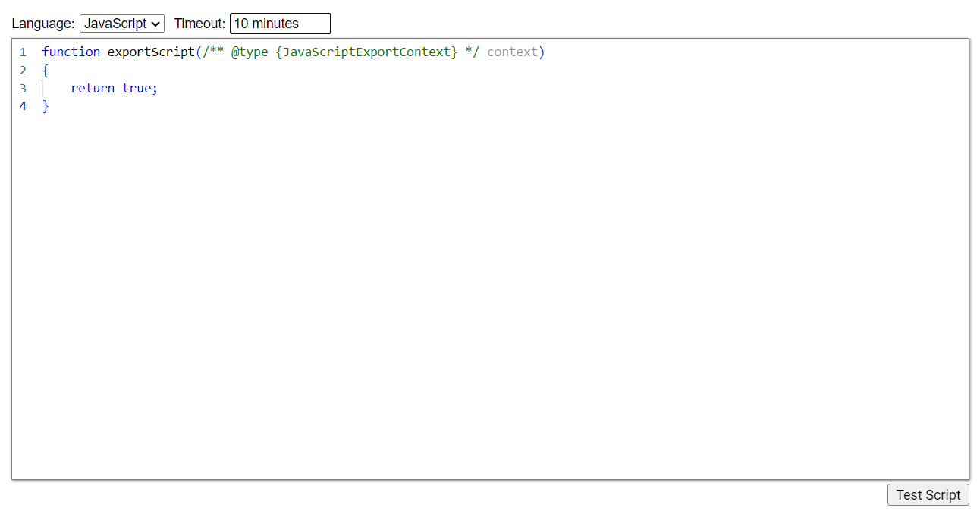
Task: Click the closing parenthesis after context
Action: tap(542, 52)
